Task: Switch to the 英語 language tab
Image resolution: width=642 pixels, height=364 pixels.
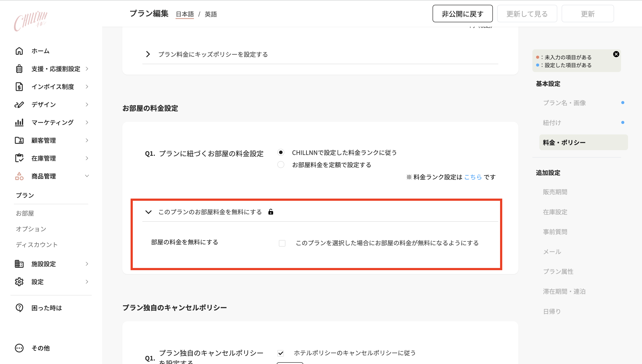Action: (x=210, y=14)
